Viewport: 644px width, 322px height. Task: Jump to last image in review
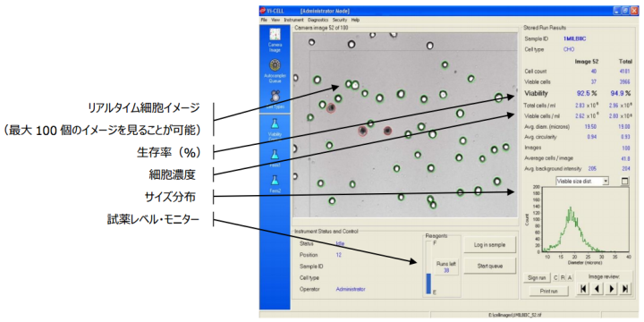pyautogui.click(x=625, y=289)
